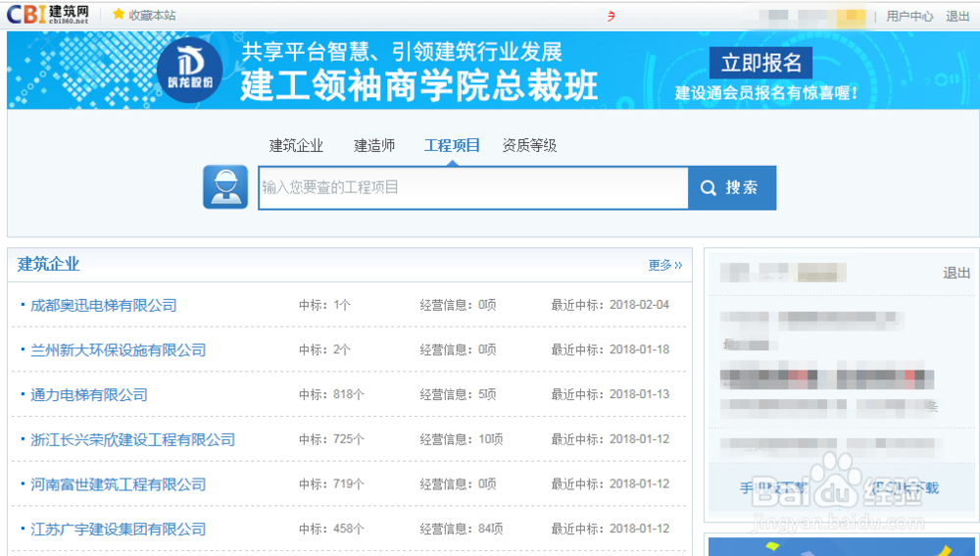Image resolution: width=980 pixels, height=556 pixels.
Task: Open 更多 link in 建筑企业 section
Action: coord(665,265)
